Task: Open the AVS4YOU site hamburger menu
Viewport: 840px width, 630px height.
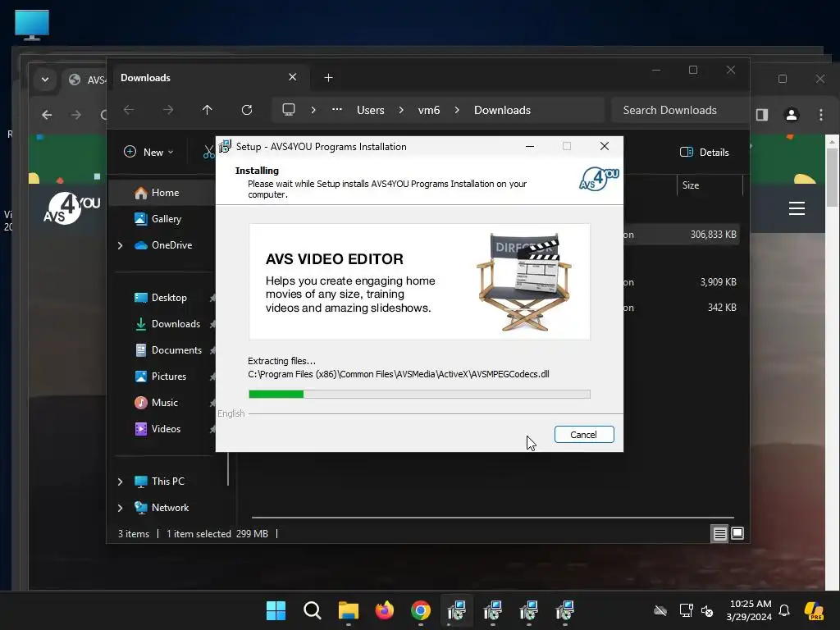Action: (x=797, y=208)
